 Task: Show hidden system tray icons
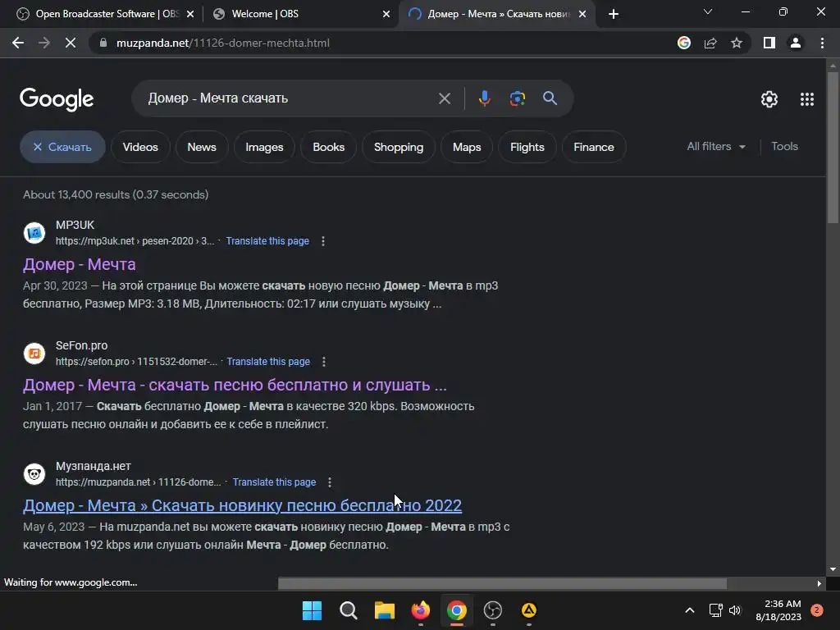coord(690,610)
